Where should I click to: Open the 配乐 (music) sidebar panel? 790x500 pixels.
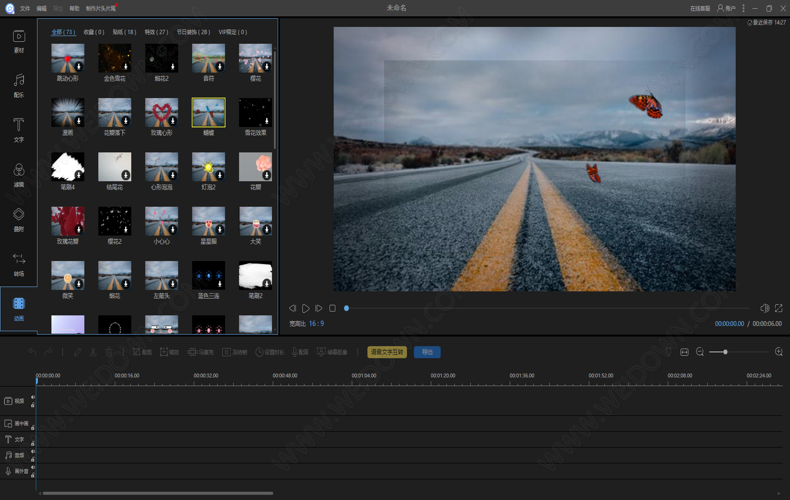point(18,84)
